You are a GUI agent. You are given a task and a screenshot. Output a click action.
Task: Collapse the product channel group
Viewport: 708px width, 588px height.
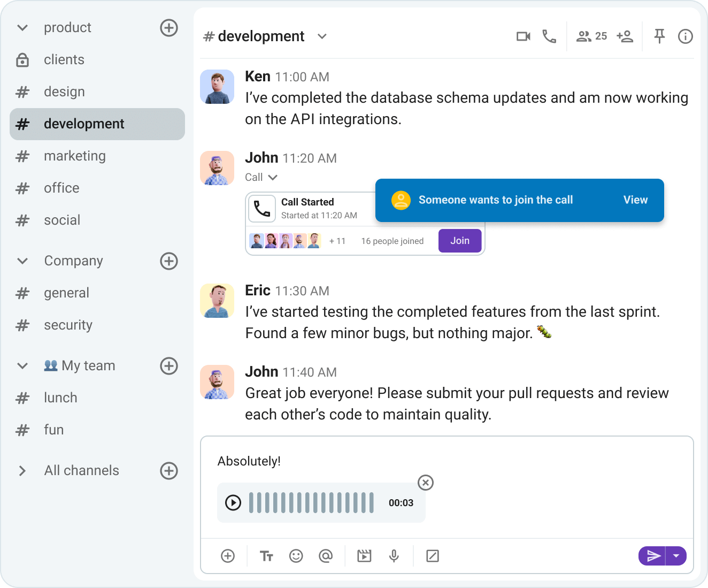(22, 28)
